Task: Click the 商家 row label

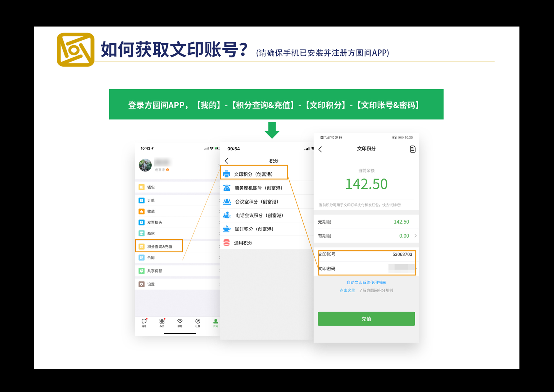Action: click(151, 233)
